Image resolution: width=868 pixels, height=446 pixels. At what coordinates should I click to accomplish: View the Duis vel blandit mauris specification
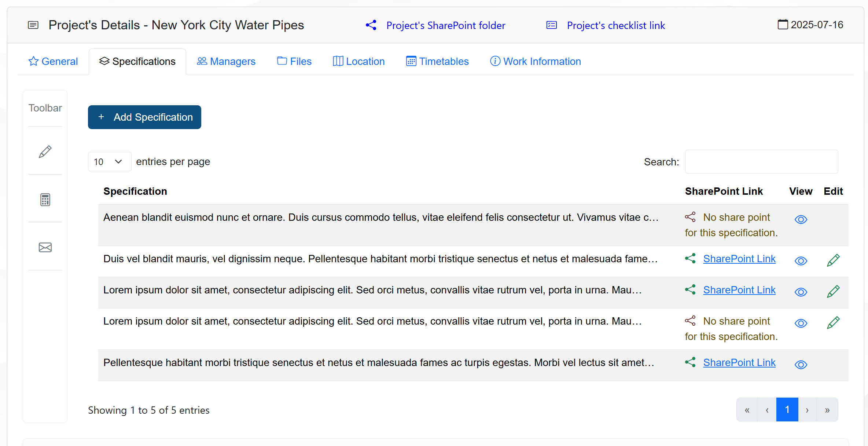click(801, 261)
